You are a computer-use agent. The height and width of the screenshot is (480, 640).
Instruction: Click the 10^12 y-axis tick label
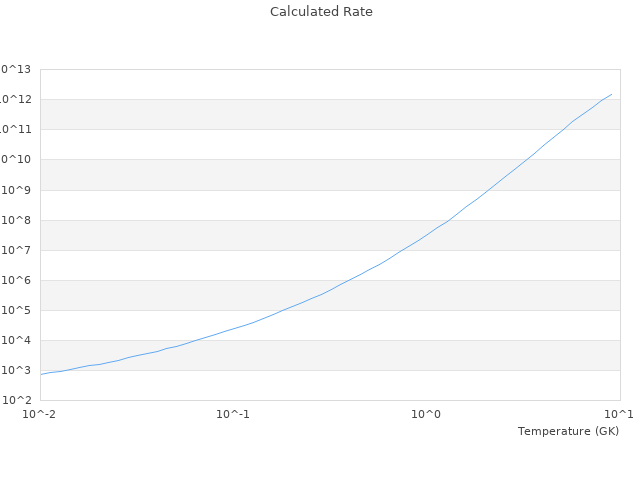point(16,100)
